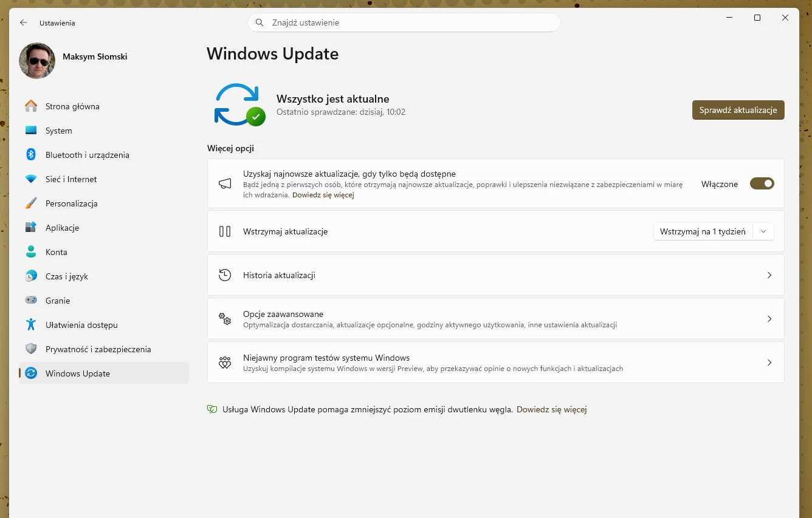Click the Personalizacja brush icon

pos(31,203)
